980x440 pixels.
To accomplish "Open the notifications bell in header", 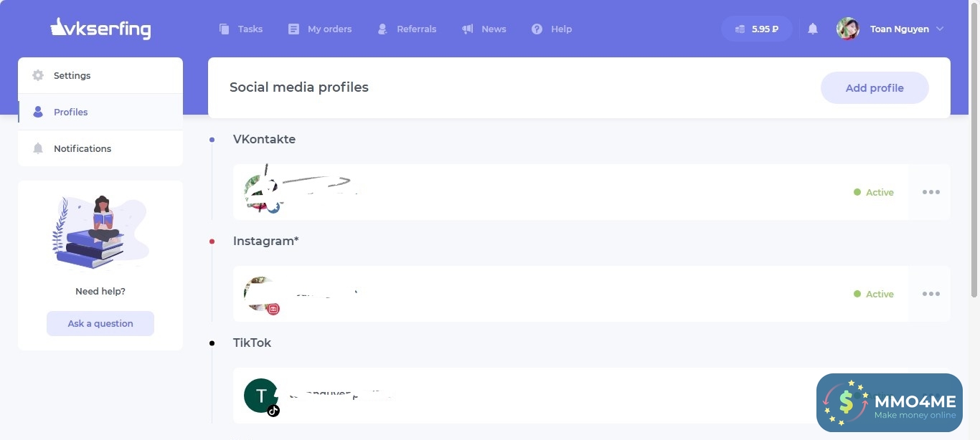I will (x=813, y=29).
